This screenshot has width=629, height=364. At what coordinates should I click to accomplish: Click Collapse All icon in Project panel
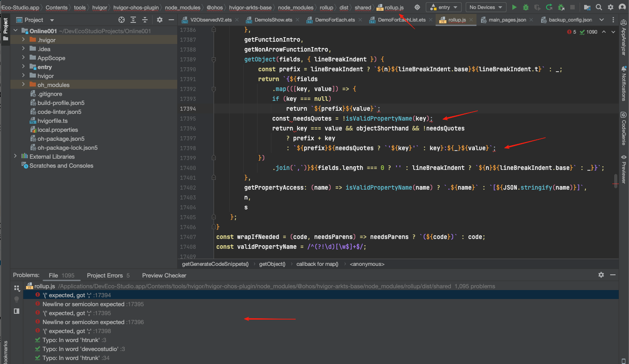point(144,20)
